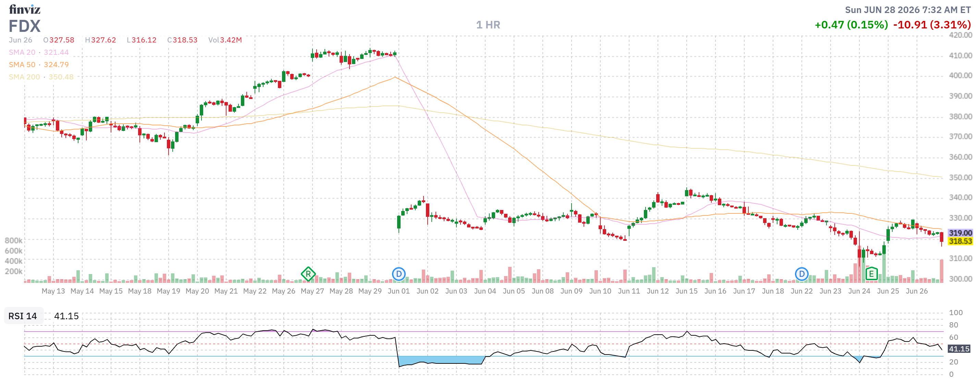
Task: Click the 350.00 price axis label
Action: [960, 177]
